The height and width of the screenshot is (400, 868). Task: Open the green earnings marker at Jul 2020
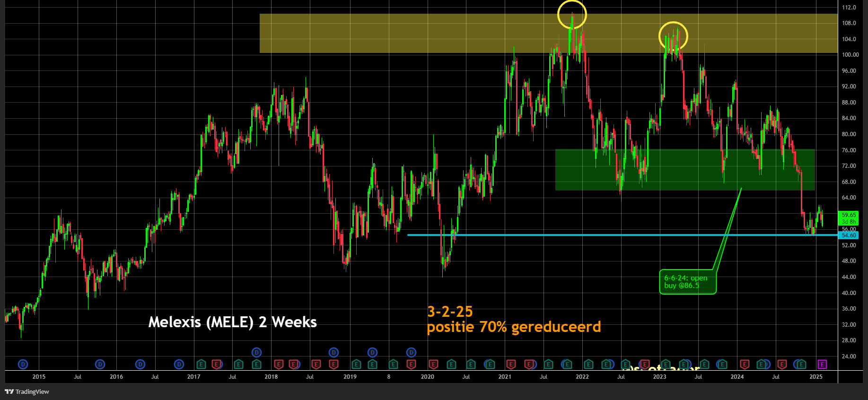[470, 364]
